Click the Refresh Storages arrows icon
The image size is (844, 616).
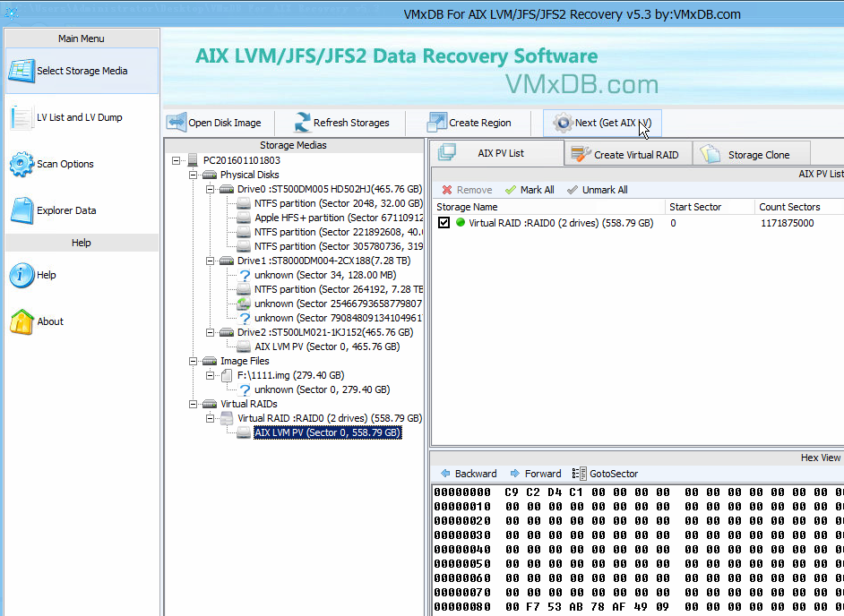[303, 123]
